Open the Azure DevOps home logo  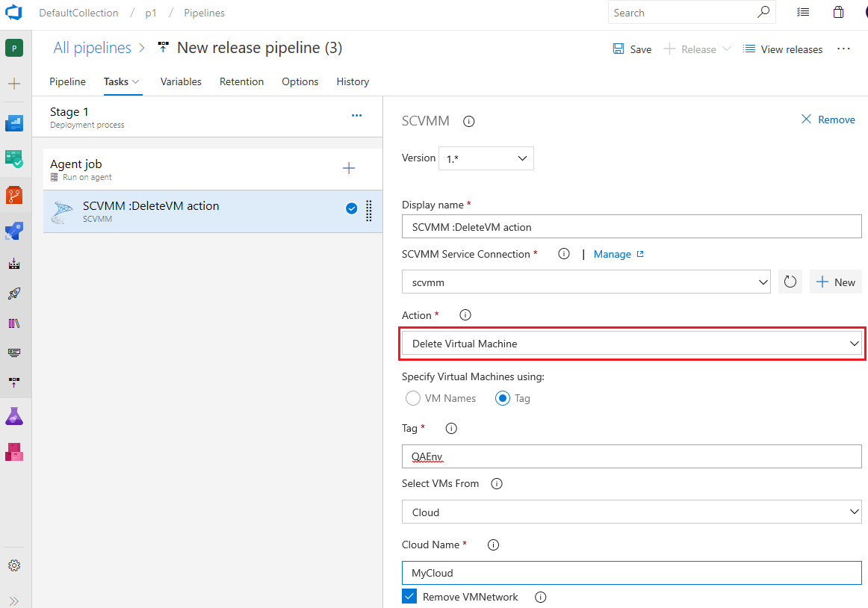13,12
